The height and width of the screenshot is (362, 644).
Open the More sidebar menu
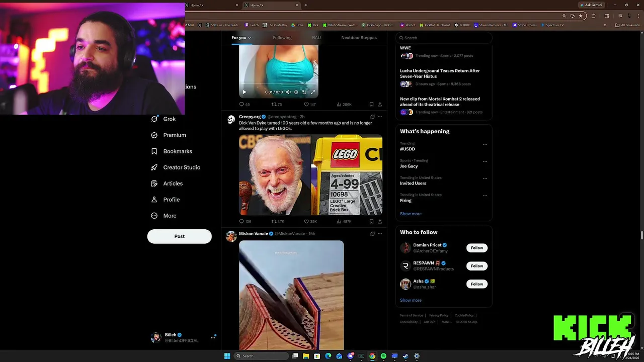coord(164,216)
